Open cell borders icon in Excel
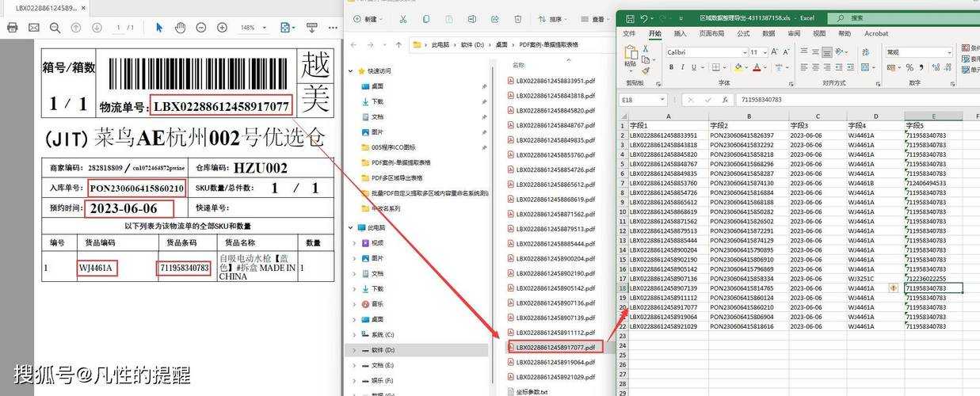 [717, 68]
